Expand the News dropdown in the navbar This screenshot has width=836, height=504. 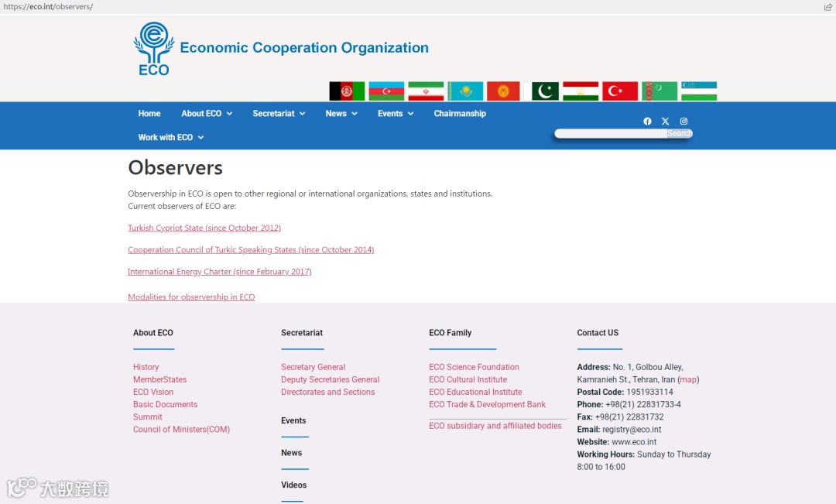click(x=341, y=114)
